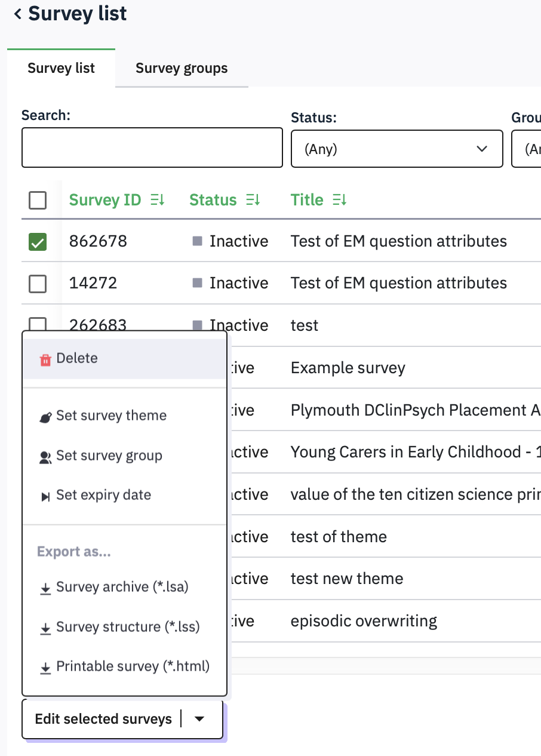Toggle the select-all header checkbox
Viewport: 541px width, 756px height.
tap(38, 201)
